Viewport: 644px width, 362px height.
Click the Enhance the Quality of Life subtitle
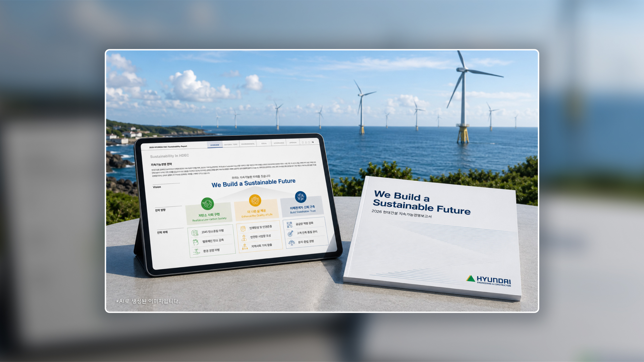pos(257,216)
